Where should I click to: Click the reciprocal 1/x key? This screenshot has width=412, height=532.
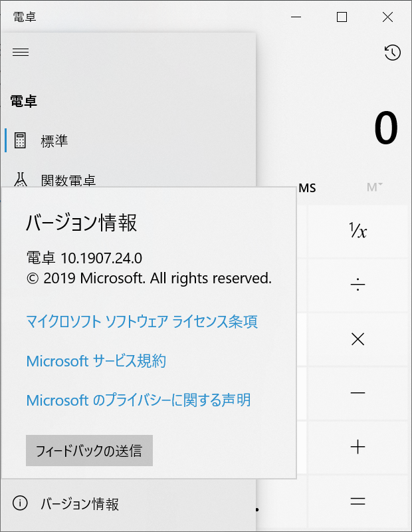pos(358,231)
